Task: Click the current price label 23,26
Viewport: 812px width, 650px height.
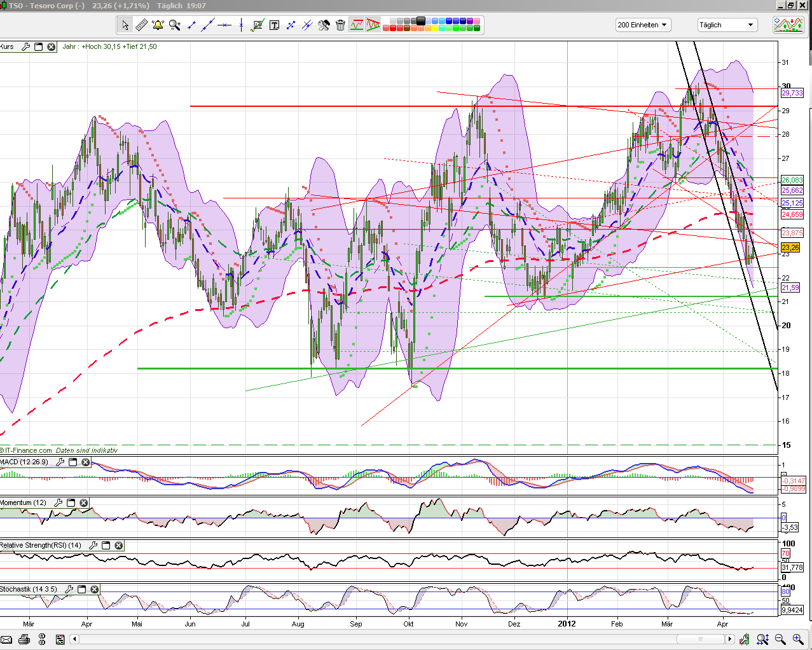Action: pyautogui.click(x=790, y=247)
